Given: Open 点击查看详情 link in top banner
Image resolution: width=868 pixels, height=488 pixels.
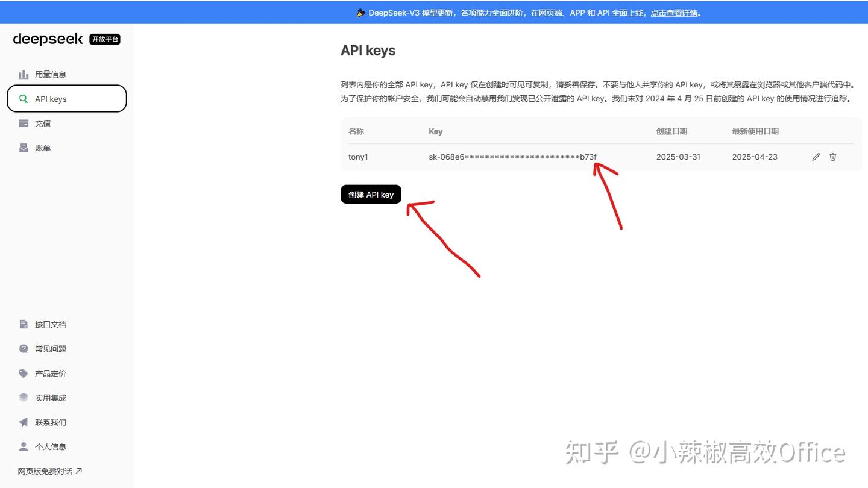Looking at the screenshot, I should [674, 12].
